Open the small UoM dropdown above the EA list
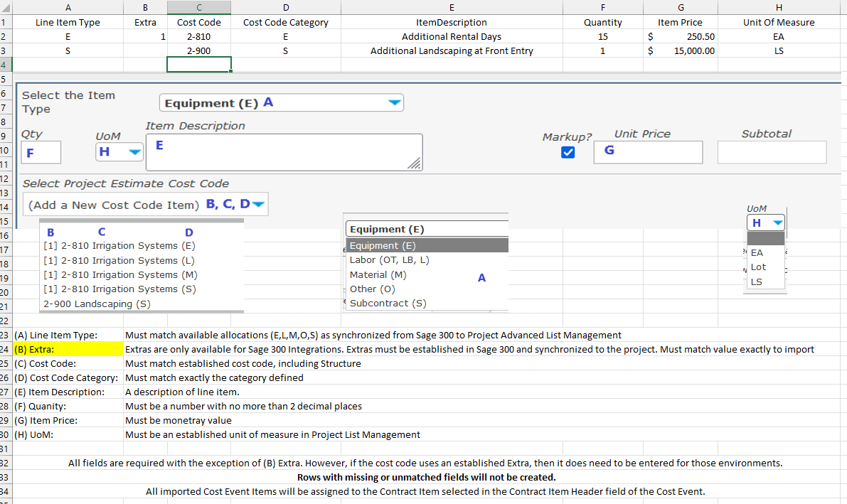This screenshot has height=504, width=847. pyautogui.click(x=765, y=222)
